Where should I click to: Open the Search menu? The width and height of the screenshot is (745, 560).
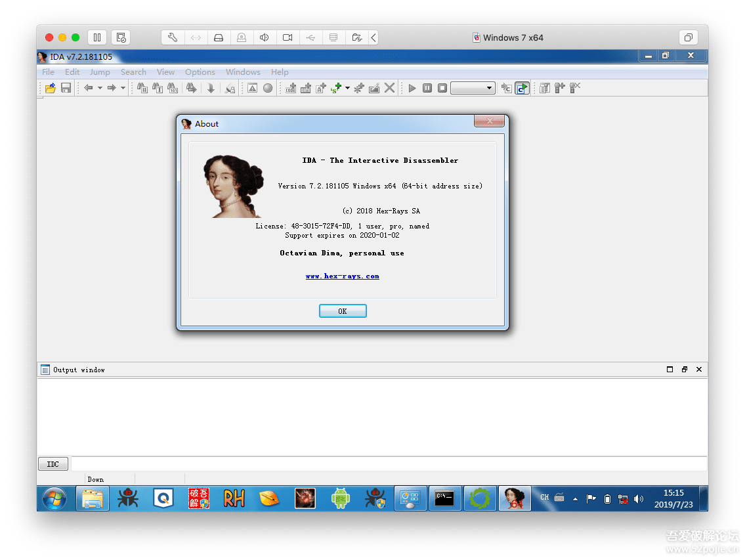(x=133, y=72)
